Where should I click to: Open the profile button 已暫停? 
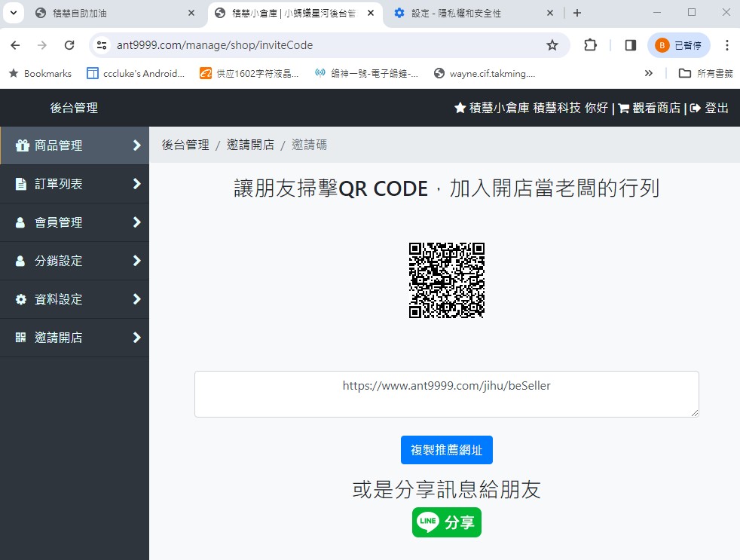click(679, 45)
